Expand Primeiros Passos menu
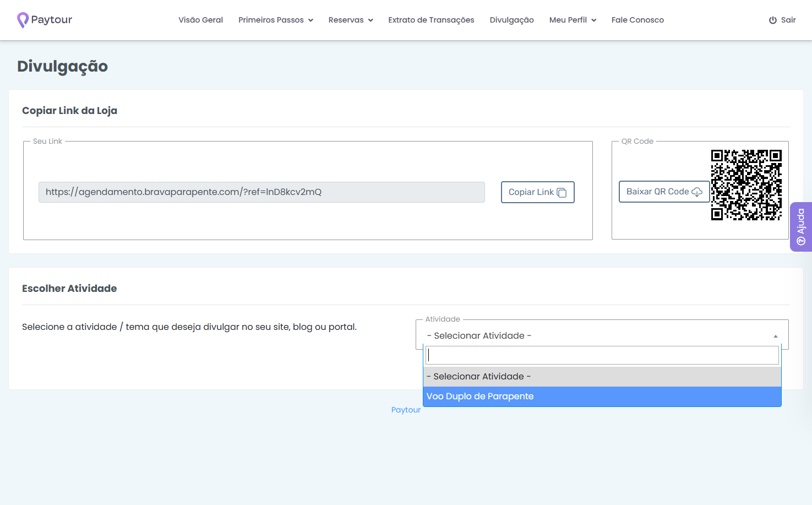812x505 pixels. point(276,20)
